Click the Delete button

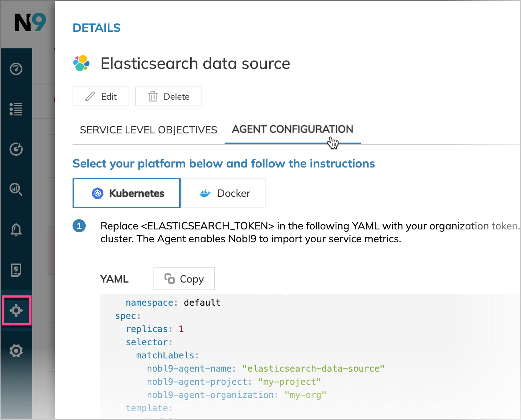click(169, 96)
